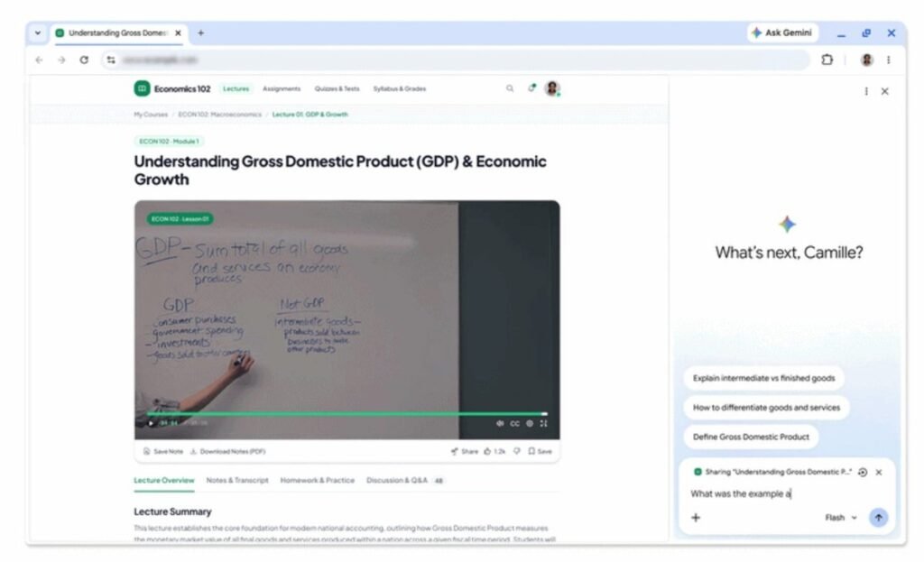The width and height of the screenshot is (924, 562).
Task: Follow the ECON 102 Macroeconomics breadcrumb
Action: point(220,115)
